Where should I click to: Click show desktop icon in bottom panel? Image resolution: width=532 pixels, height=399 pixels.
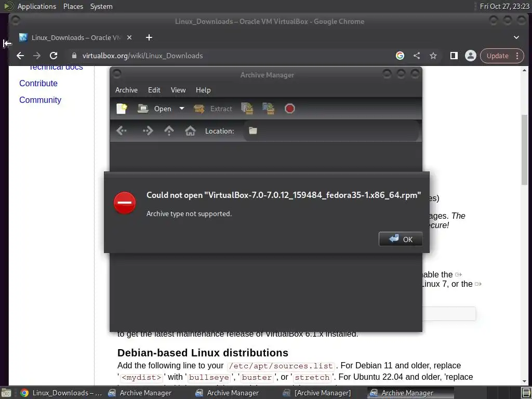6,393
